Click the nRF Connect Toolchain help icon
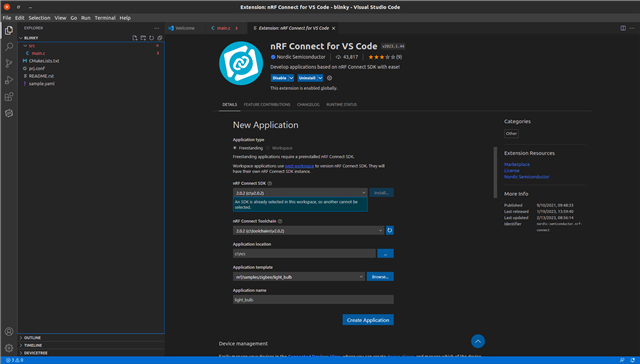 pyautogui.click(x=280, y=221)
